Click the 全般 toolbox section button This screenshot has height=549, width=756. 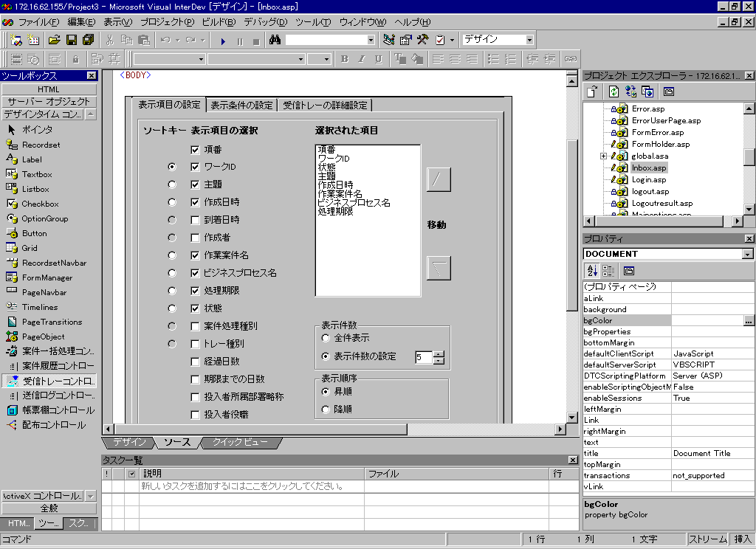pos(49,508)
